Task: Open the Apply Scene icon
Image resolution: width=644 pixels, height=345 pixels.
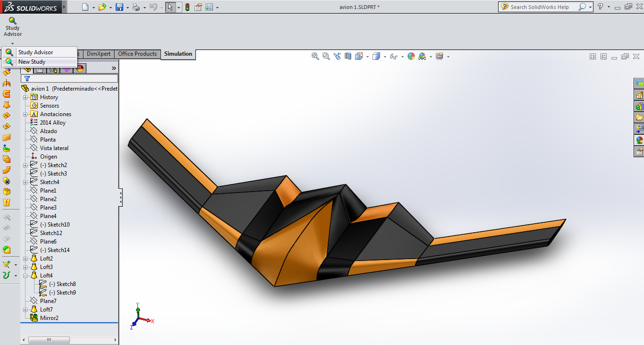Action: 422,56
